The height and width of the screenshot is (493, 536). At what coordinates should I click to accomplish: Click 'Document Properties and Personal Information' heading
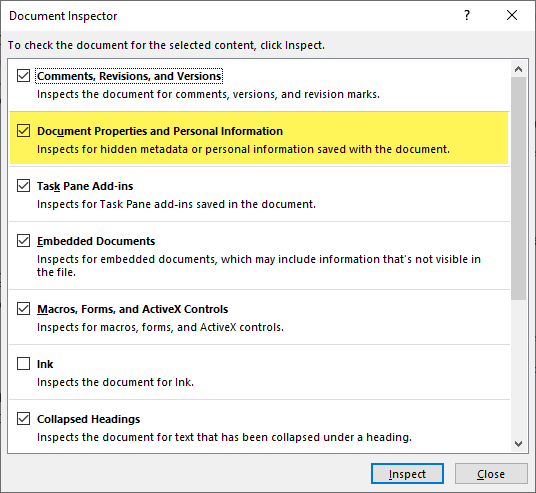[160, 131]
